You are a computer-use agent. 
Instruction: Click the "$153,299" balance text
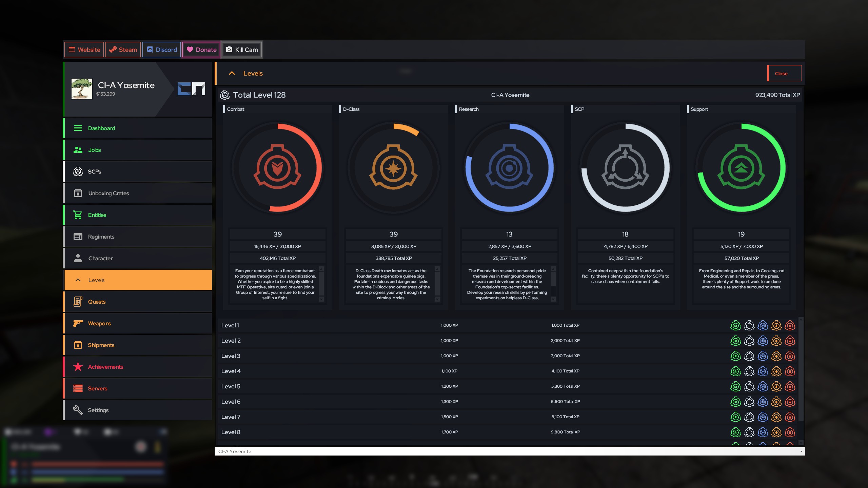pos(105,94)
